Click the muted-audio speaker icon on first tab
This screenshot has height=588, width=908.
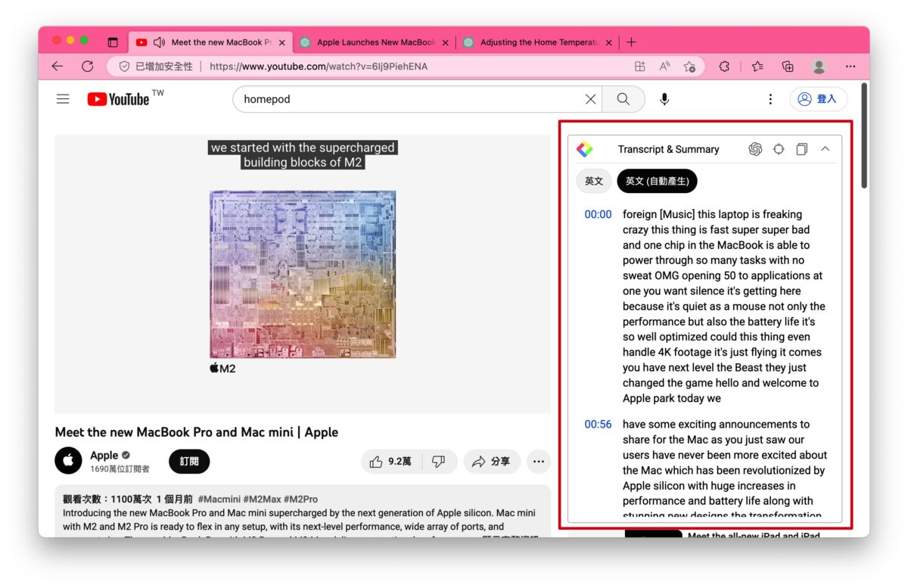pyautogui.click(x=160, y=42)
